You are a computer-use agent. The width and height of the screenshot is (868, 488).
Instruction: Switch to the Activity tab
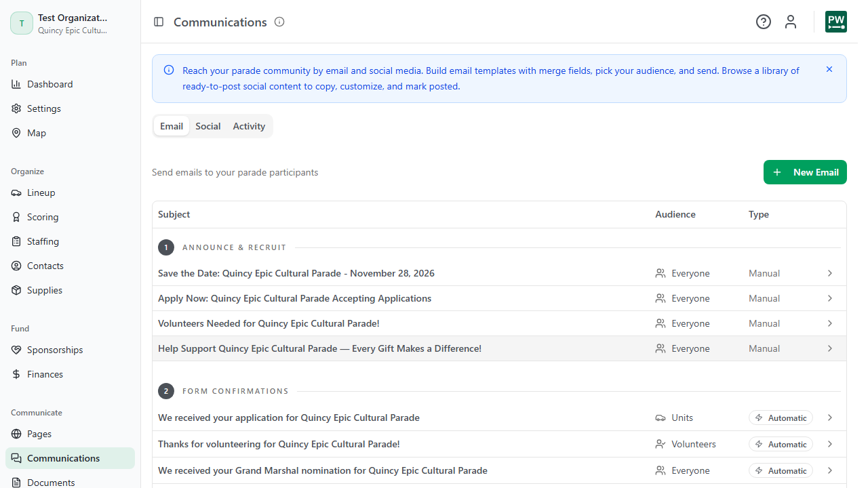(x=249, y=126)
